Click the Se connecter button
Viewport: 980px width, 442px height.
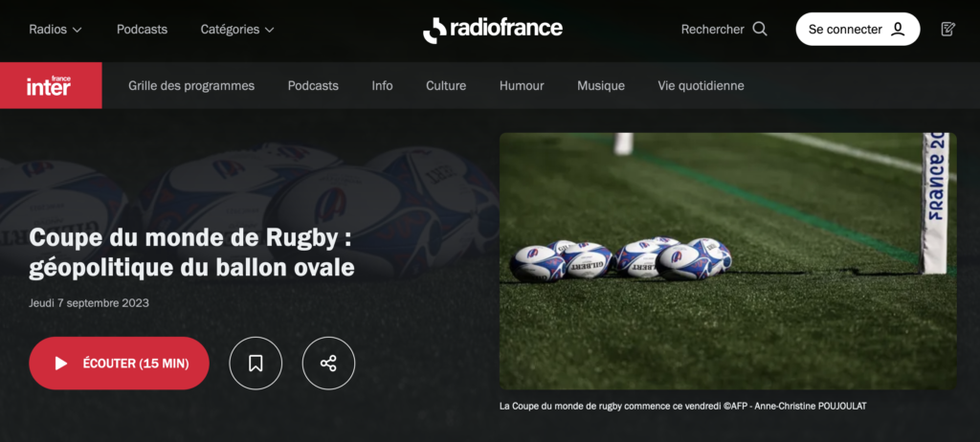tap(857, 30)
